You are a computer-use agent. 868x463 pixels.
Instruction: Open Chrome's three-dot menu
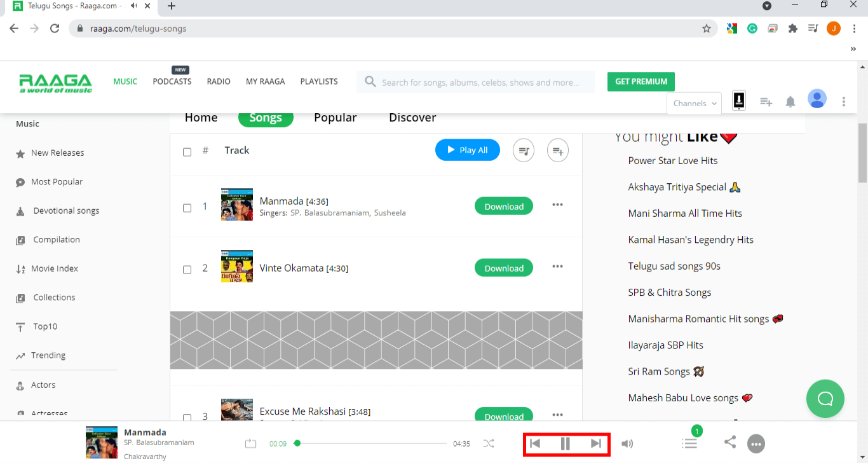pos(855,29)
